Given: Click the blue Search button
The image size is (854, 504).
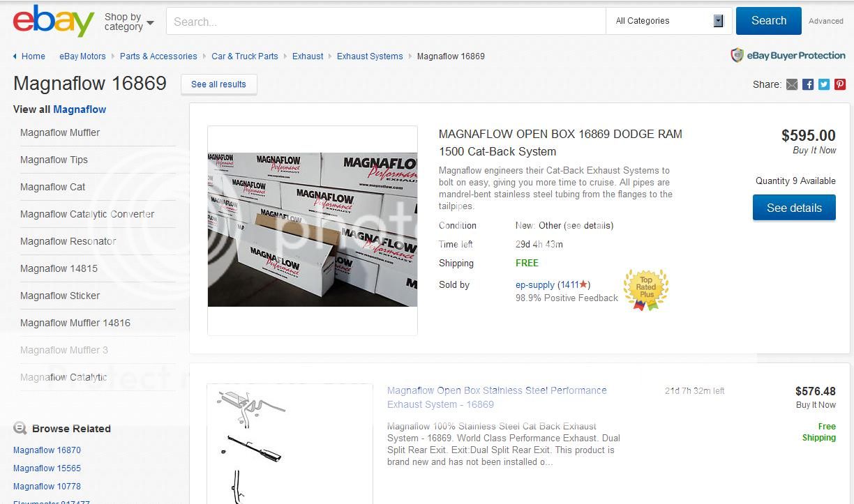Looking at the screenshot, I should tap(768, 21).
